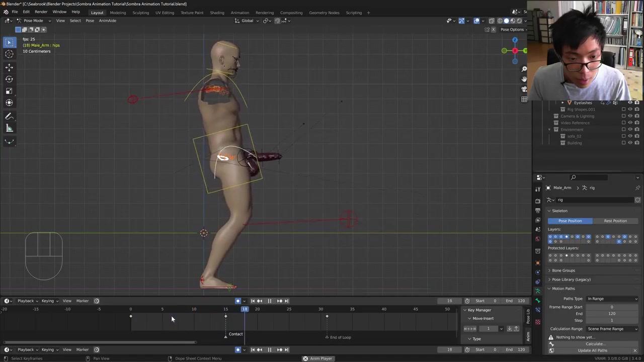Select the 3D Cursor tool
644x362 pixels.
tap(9, 54)
